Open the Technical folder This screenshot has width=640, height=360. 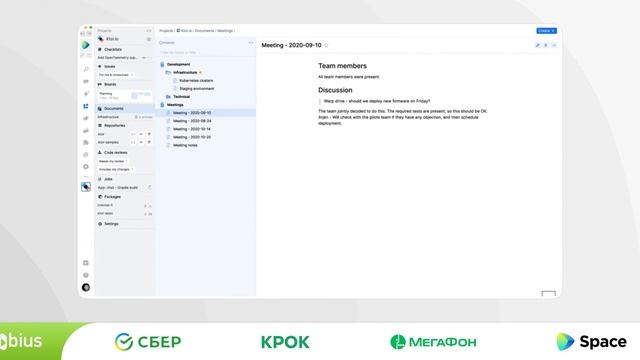pos(181,97)
